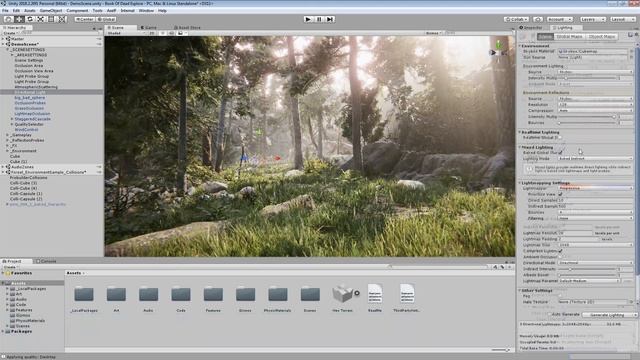Click the New Terrain asset icon
This screenshot has width=640, height=360.
(342, 294)
